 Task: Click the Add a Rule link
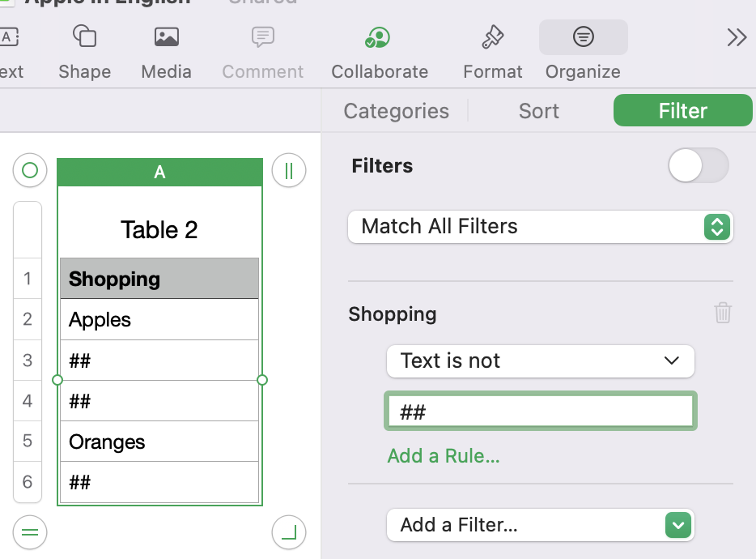tap(444, 456)
